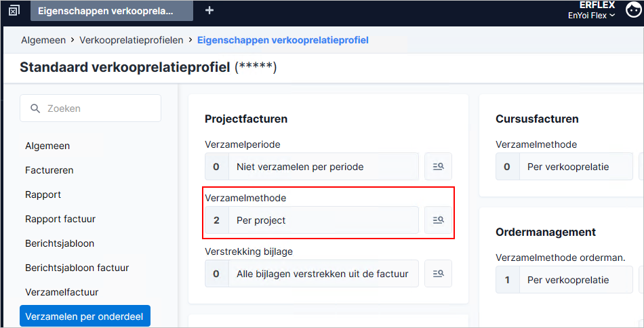Screen dimensions: 644x328
Task: Go to Verkooprelatieprofielen breadcrumb
Action: pos(132,40)
